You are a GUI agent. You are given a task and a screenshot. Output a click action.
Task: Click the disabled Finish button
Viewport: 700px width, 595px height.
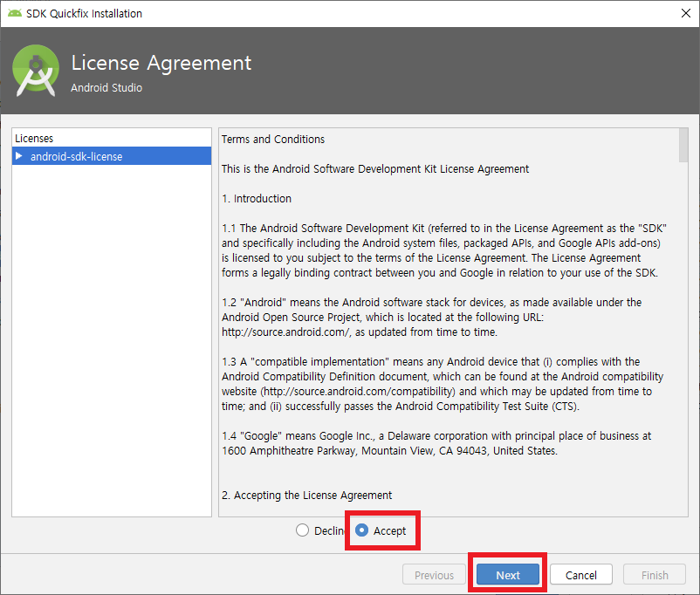tap(655, 575)
